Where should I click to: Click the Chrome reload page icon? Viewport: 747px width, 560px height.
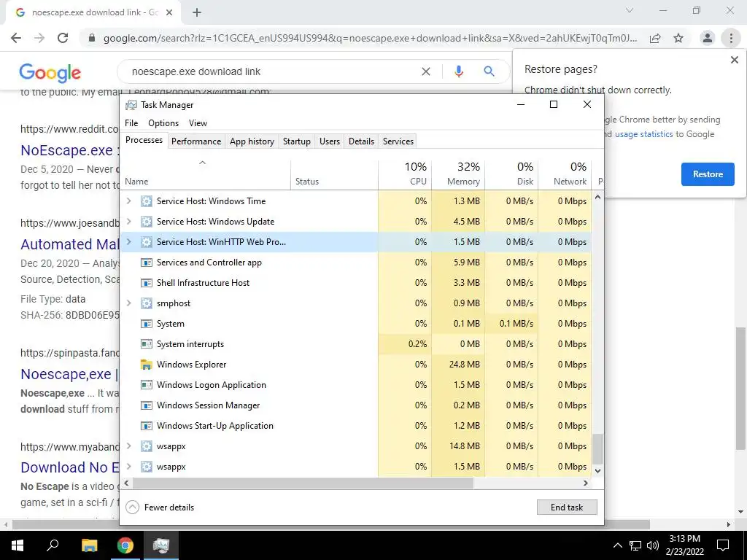pyautogui.click(x=63, y=38)
